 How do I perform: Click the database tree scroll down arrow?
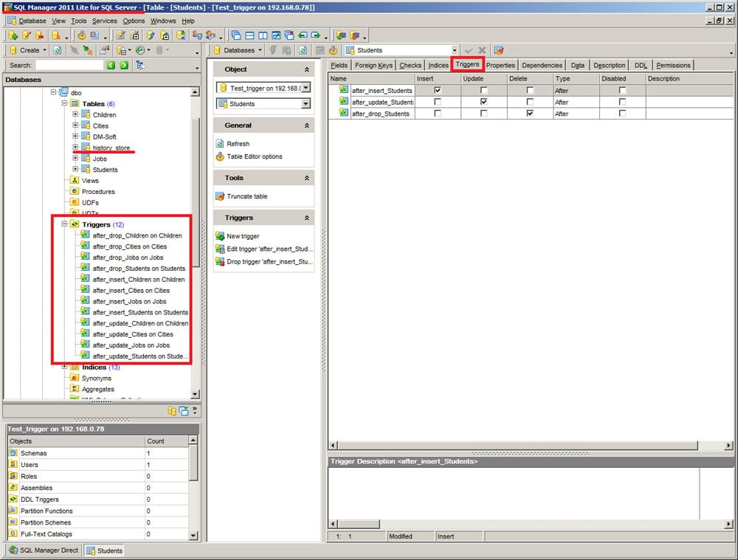tap(196, 394)
